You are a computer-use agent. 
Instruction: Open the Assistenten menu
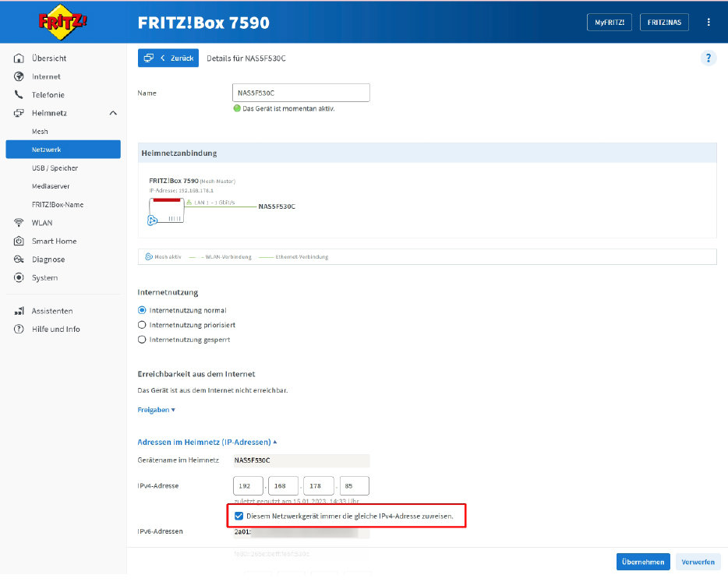tap(52, 312)
